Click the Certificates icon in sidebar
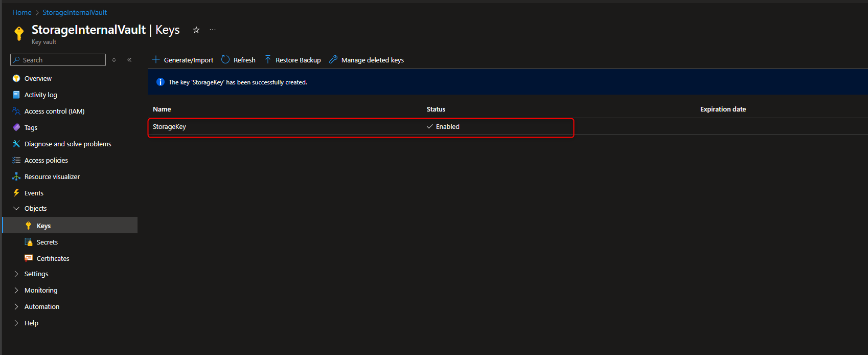Image resolution: width=868 pixels, height=355 pixels. click(29, 258)
